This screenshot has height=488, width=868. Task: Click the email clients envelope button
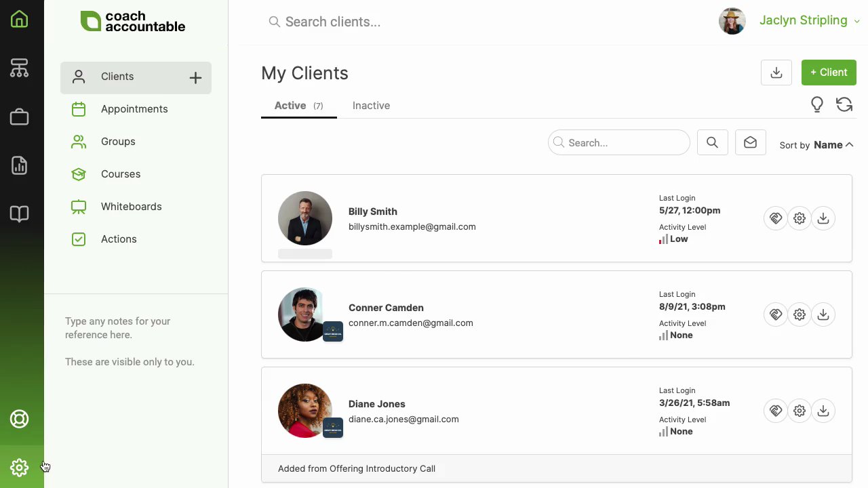[750, 142]
